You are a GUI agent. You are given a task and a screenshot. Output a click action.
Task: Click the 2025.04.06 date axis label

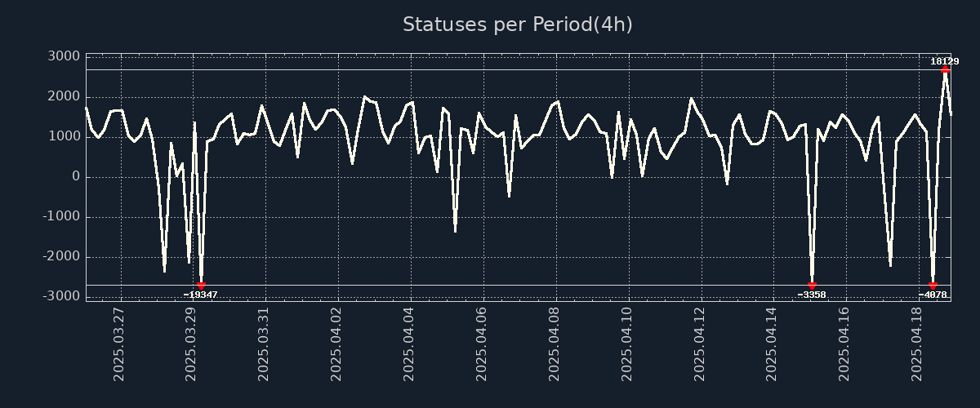(x=482, y=344)
